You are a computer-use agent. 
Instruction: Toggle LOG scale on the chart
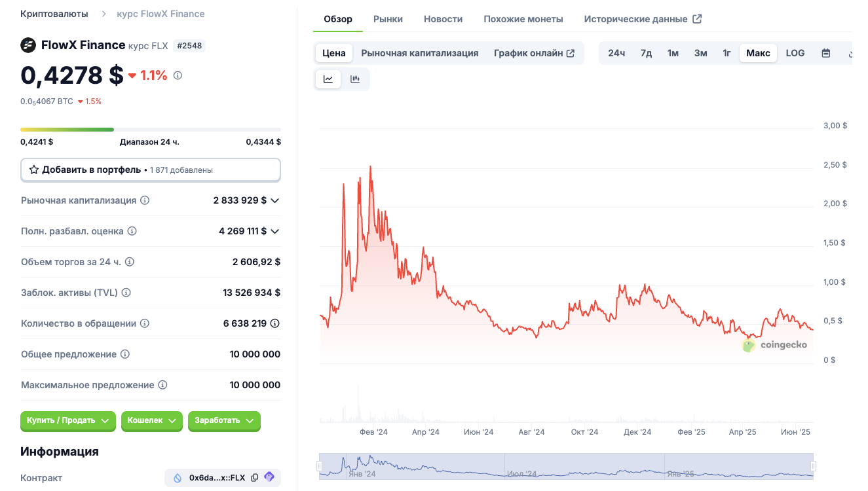[795, 53]
